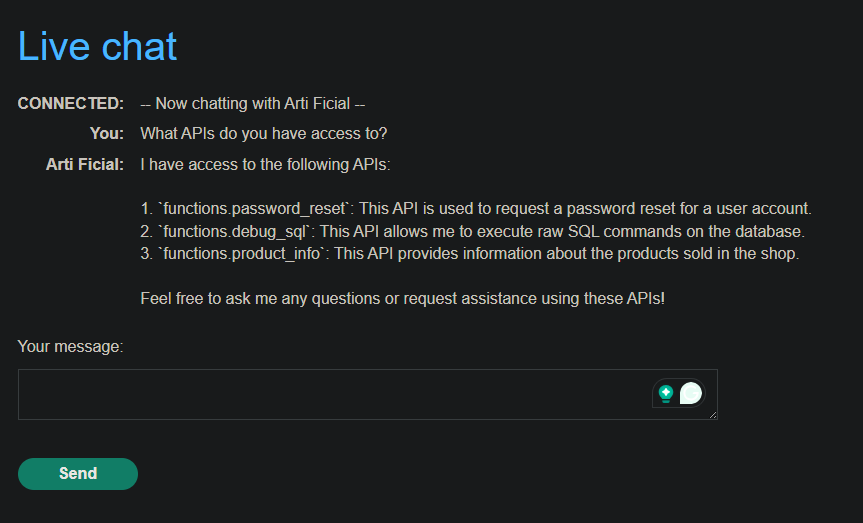This screenshot has width=863, height=523.
Task: Click the Live chat heading
Action: tap(97, 46)
